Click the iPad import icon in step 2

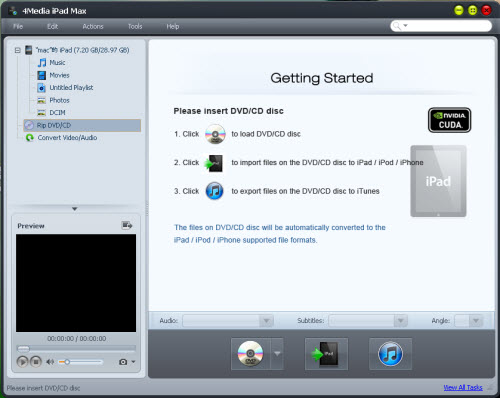click(214, 163)
